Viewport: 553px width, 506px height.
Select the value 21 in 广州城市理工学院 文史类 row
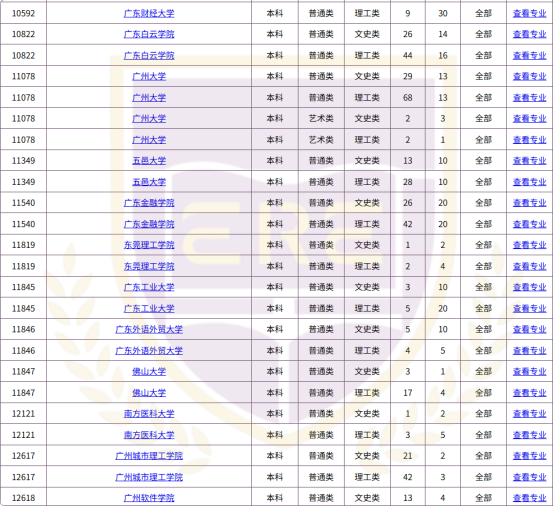pyautogui.click(x=408, y=456)
